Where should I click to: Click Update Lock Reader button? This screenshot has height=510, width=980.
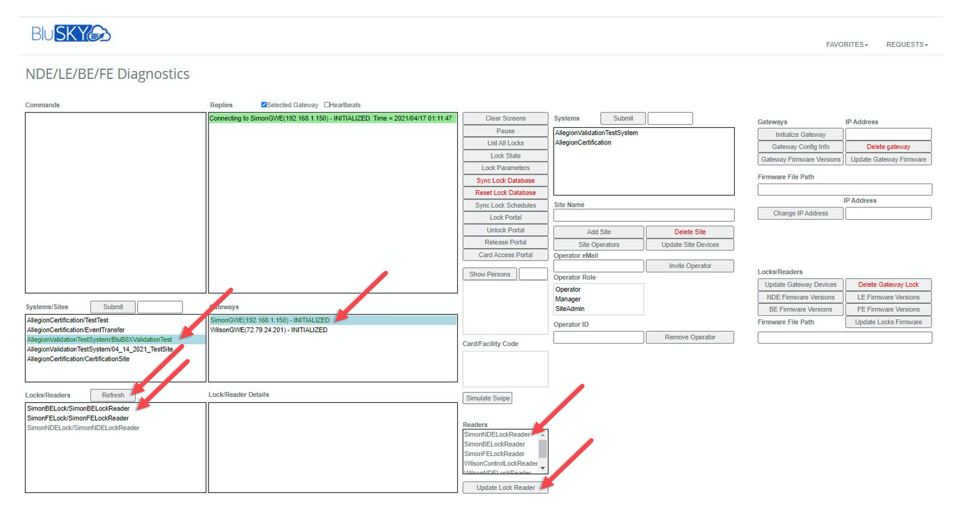pos(505,487)
